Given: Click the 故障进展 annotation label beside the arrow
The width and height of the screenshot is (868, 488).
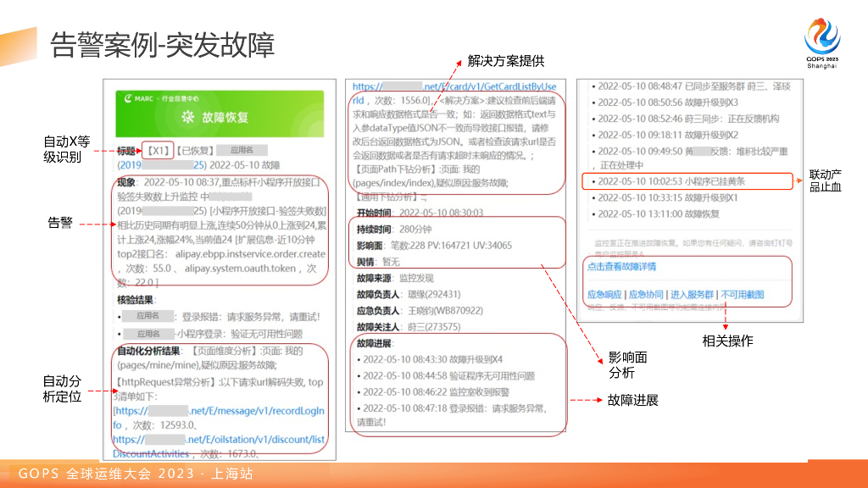Looking at the screenshot, I should click(x=632, y=401).
